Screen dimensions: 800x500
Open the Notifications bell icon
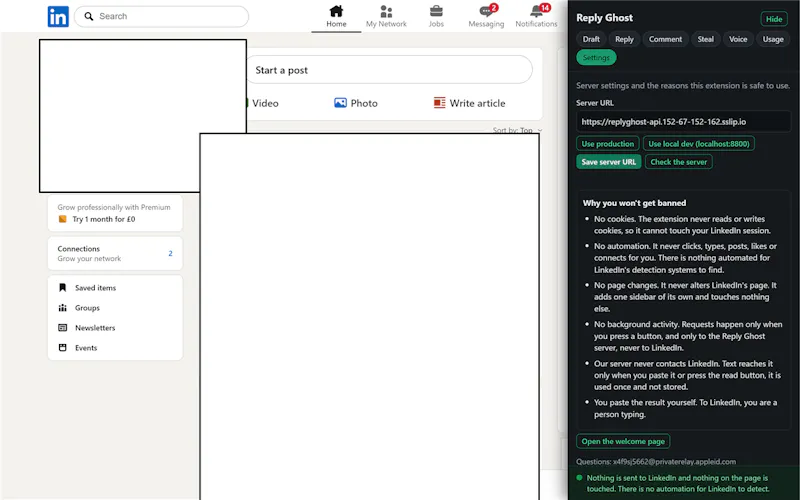point(538,10)
